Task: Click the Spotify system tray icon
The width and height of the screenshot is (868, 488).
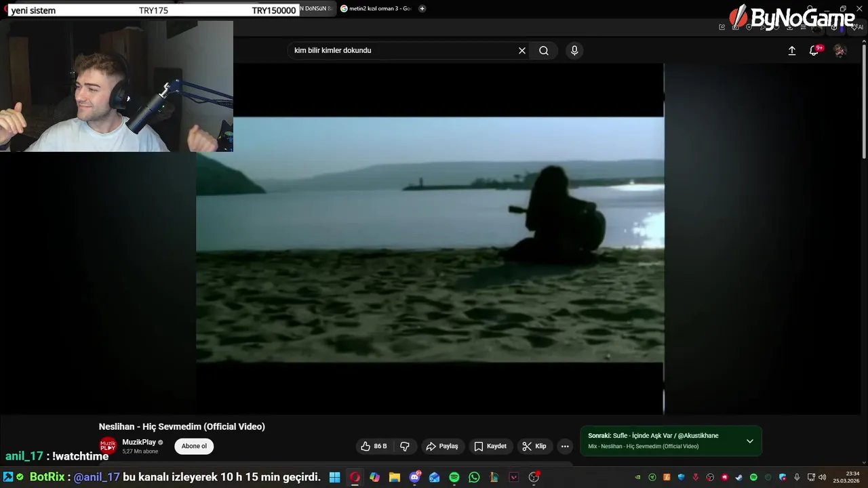Action: click(753, 477)
